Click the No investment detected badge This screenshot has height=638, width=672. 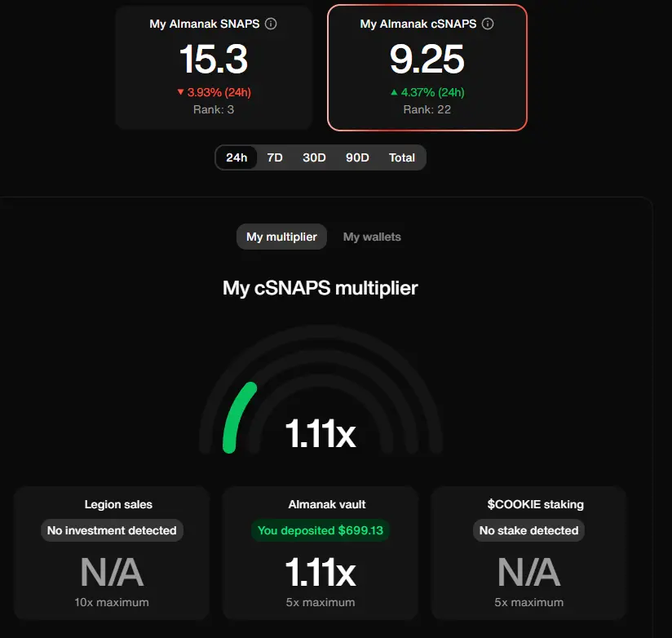click(x=112, y=530)
